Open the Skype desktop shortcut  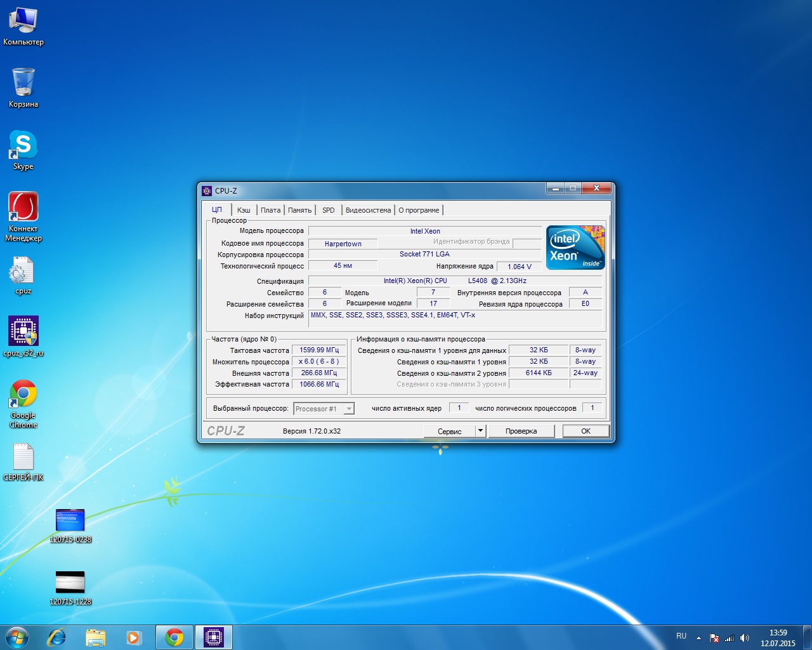coord(23,145)
